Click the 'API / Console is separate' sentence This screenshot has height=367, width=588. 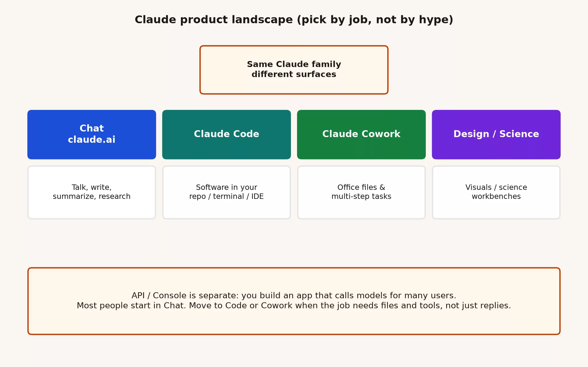[294, 296]
